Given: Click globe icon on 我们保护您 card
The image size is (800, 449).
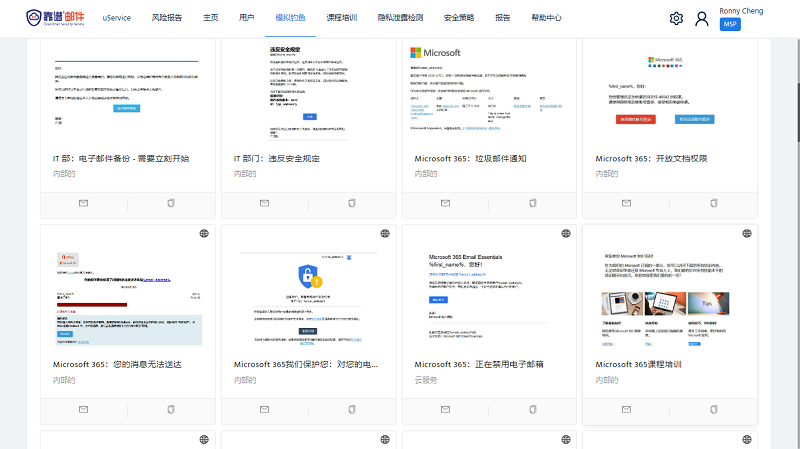Looking at the screenshot, I should (x=385, y=233).
